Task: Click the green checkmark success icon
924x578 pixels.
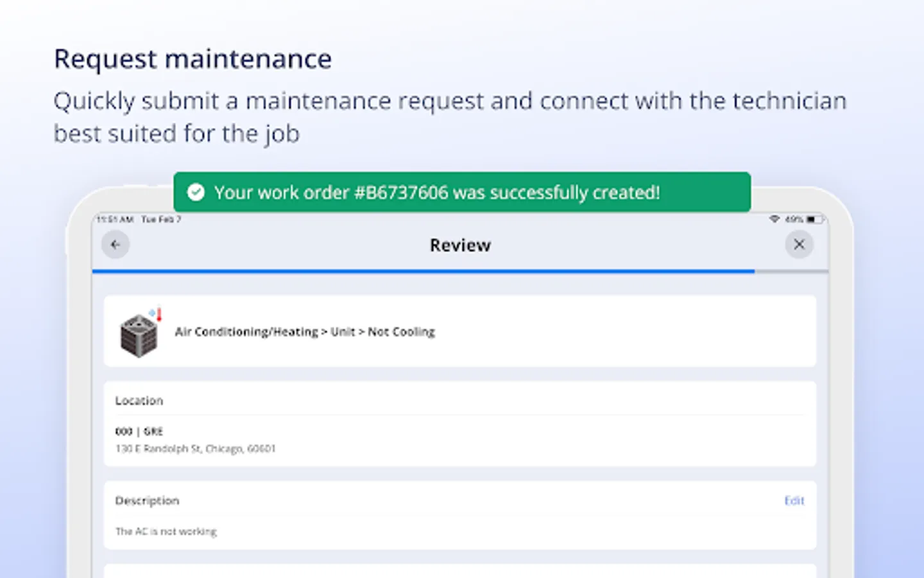Action: coord(196,192)
